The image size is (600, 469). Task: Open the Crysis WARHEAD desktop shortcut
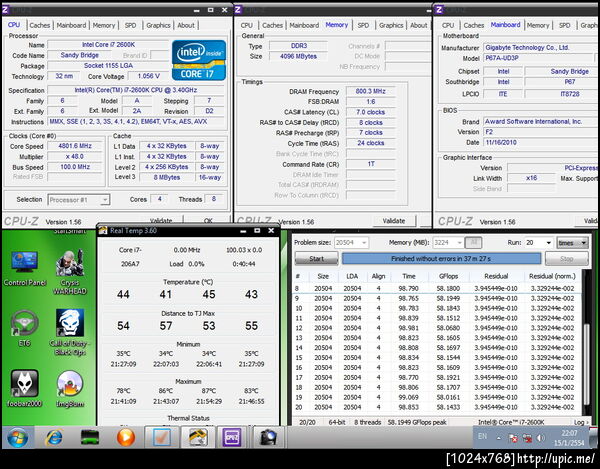coord(70,272)
